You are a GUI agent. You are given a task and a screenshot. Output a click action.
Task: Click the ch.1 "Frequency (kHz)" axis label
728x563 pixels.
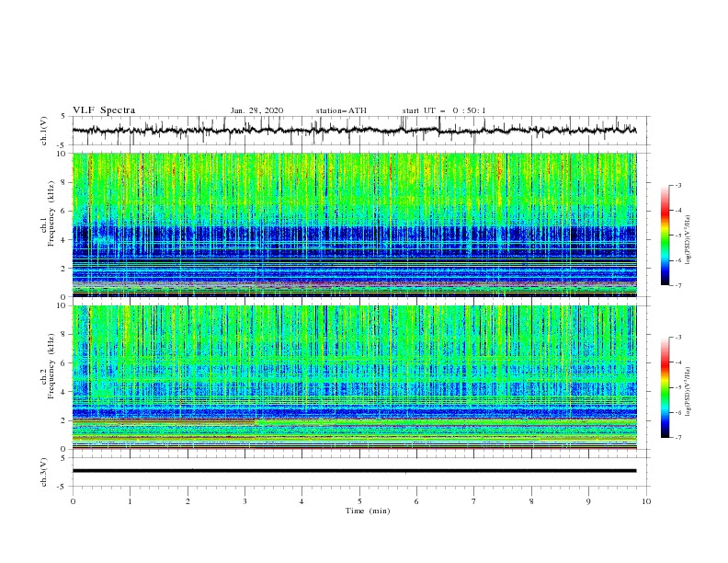coord(51,214)
